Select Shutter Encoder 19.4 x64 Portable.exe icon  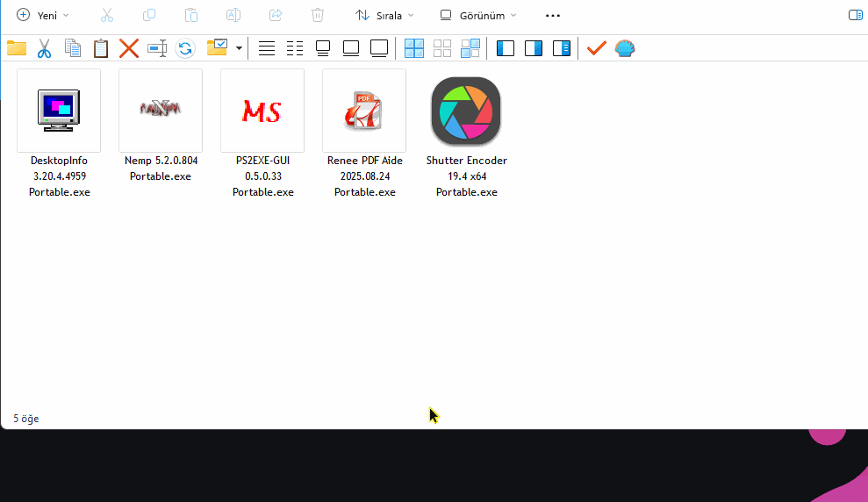point(466,110)
